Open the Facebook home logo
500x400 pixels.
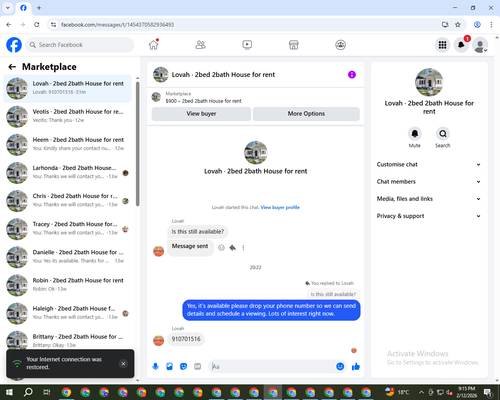(x=14, y=45)
